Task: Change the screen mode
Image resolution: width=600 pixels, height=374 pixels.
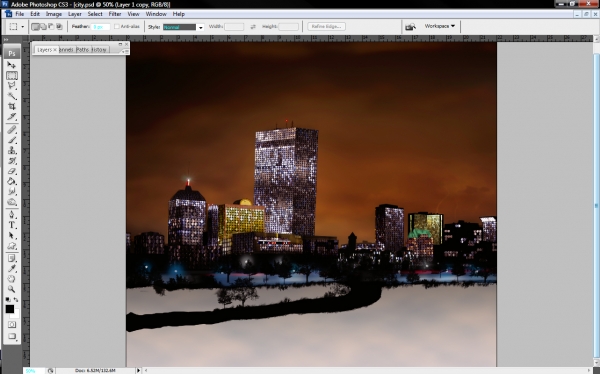Action: coord(11,336)
